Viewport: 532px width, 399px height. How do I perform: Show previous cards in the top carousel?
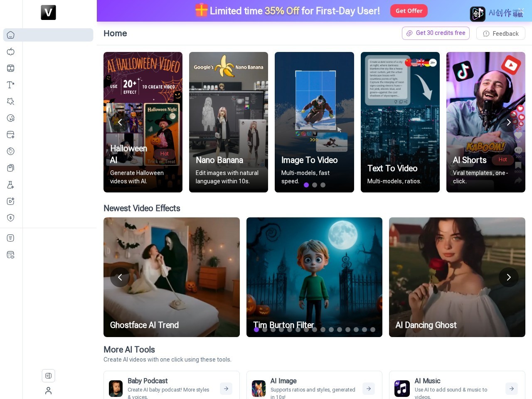[x=120, y=122]
